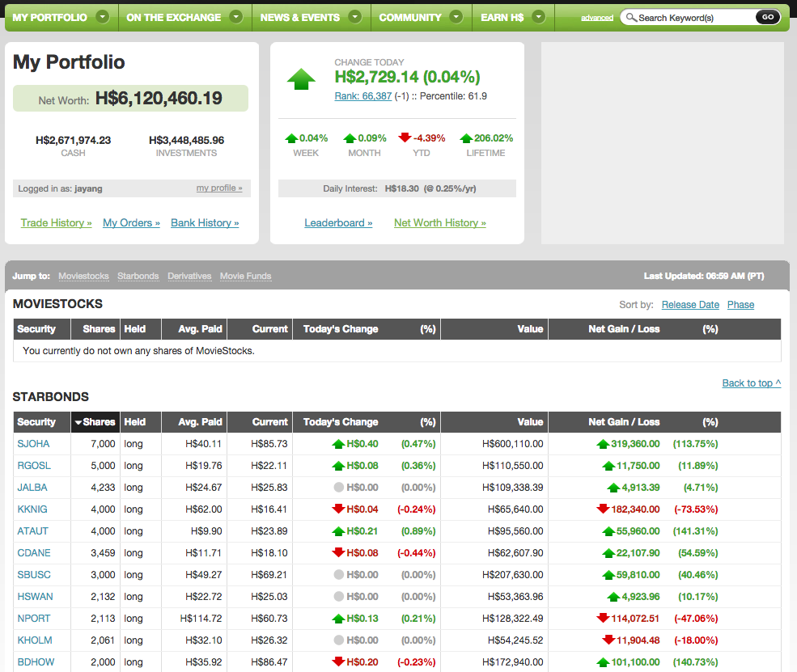Open Trade History page
The image size is (797, 672).
pyautogui.click(x=56, y=223)
